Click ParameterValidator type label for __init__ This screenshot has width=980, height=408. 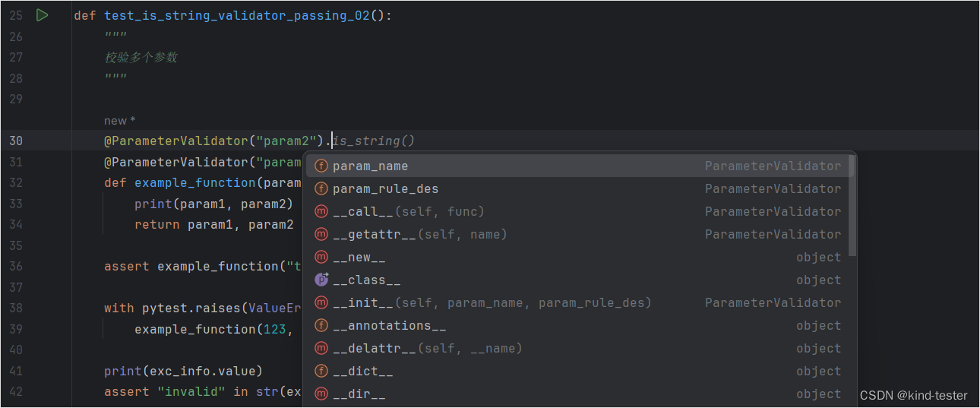coord(773,302)
